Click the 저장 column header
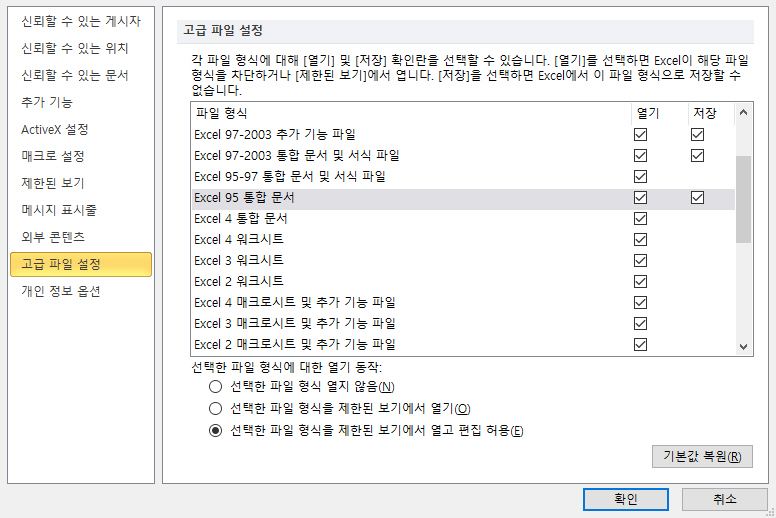Screen dimensions: 776x518 pyautogui.click(x=711, y=113)
